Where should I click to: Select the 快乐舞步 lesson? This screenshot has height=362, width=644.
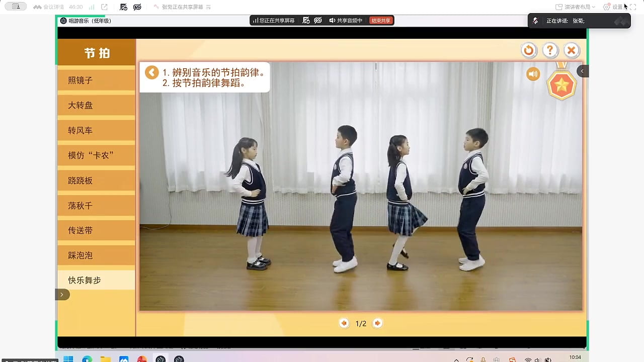coord(97,280)
